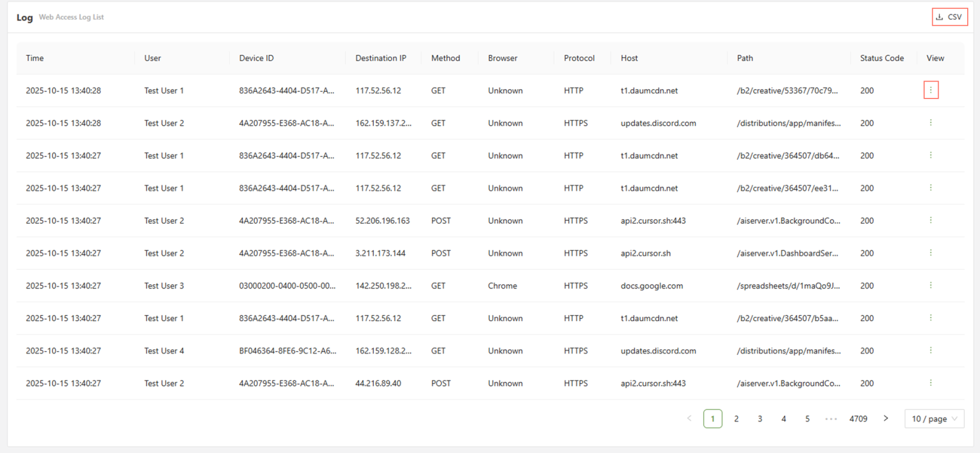Viewport: 980px width, 453px height.
Task: Expand the 10 / page size dropdown
Action: point(934,419)
